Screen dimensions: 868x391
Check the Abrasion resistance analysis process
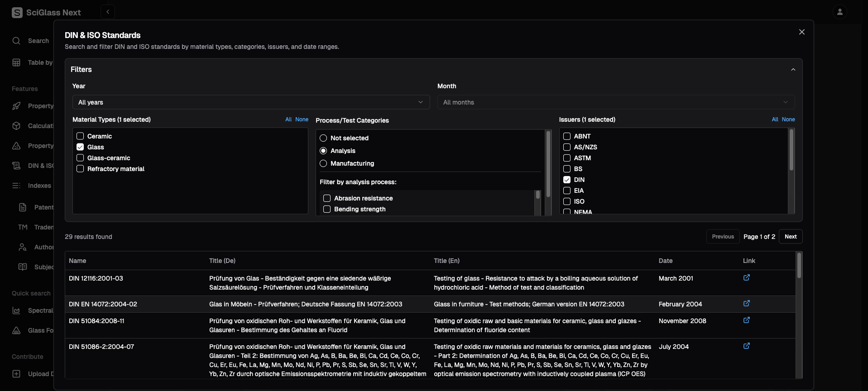tap(327, 198)
